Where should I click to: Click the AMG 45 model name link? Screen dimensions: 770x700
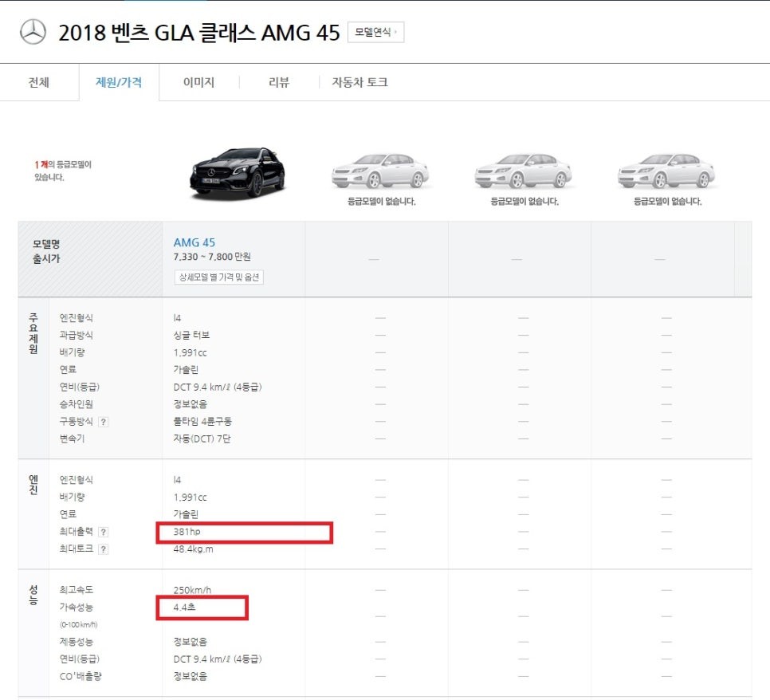194,241
